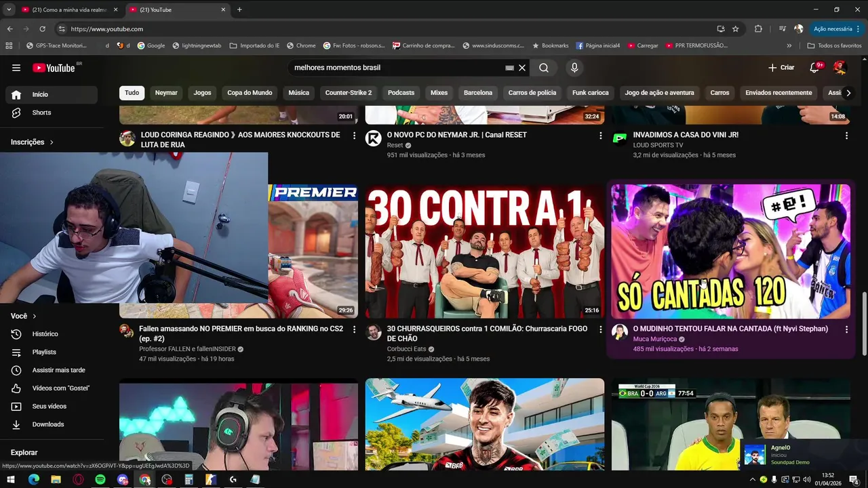This screenshot has width=868, height=488.
Task: Open the YouTube hamburger guide menu
Action: (x=16, y=68)
